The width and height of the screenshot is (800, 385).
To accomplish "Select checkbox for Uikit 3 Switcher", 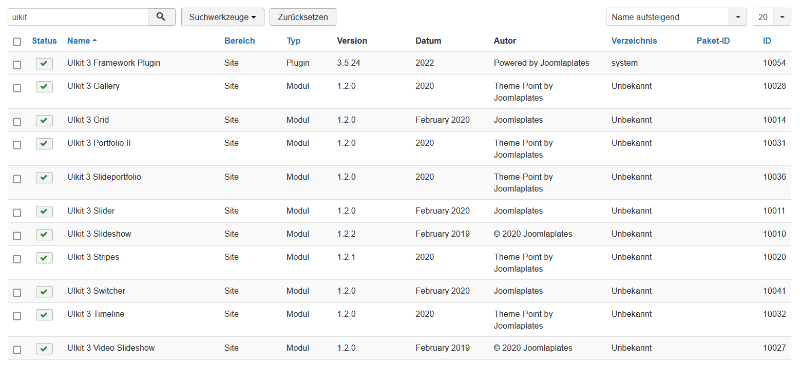I will click(17, 293).
